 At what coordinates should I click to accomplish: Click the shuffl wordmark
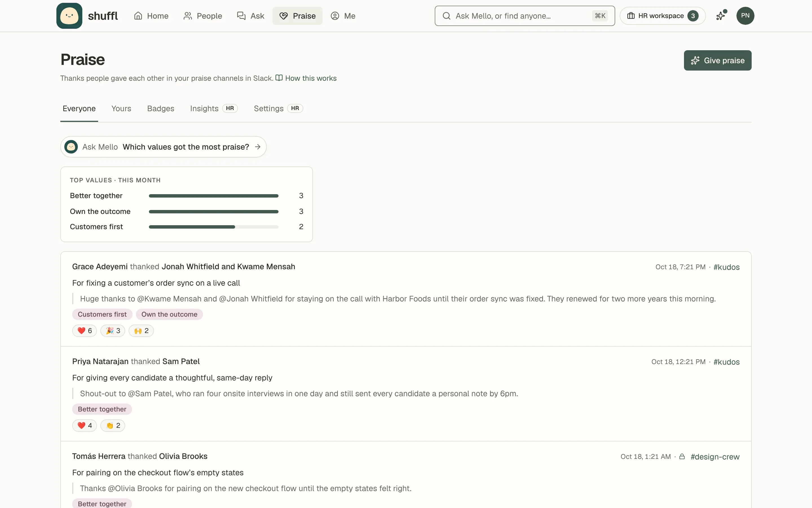(x=103, y=16)
